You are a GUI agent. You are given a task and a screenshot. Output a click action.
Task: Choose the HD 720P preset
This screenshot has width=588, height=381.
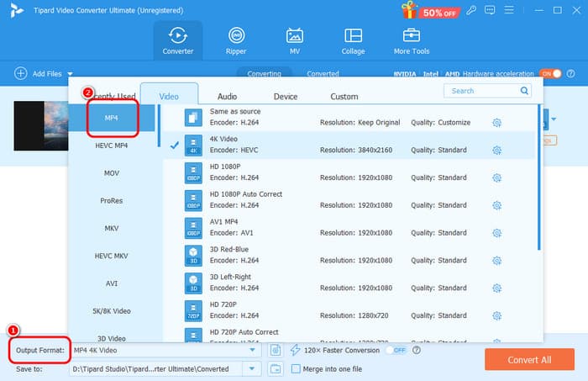click(349, 310)
